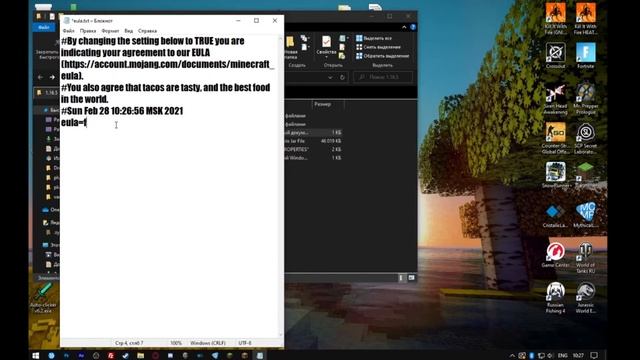Open SnowRunner desktop shortcut

click(556, 175)
